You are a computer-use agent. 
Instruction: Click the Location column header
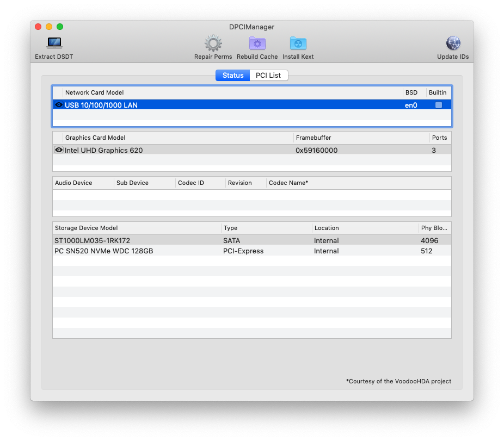point(365,228)
